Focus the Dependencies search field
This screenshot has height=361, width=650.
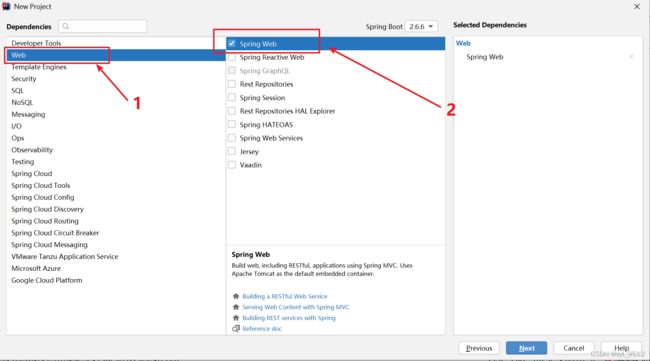(x=102, y=27)
